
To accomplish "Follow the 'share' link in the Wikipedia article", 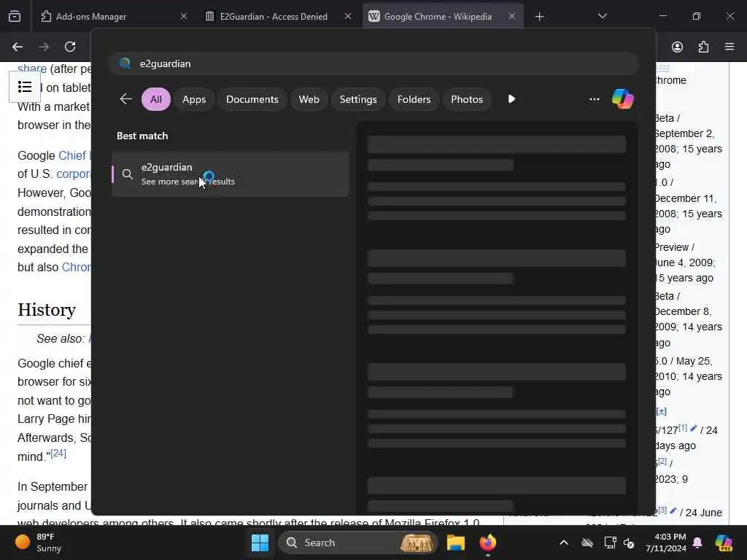I will 32,69.
